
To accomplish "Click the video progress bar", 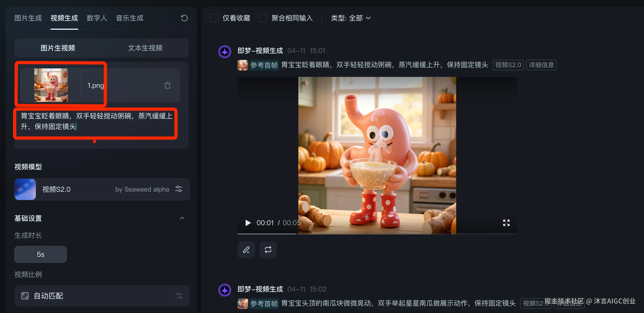I will (372, 234).
